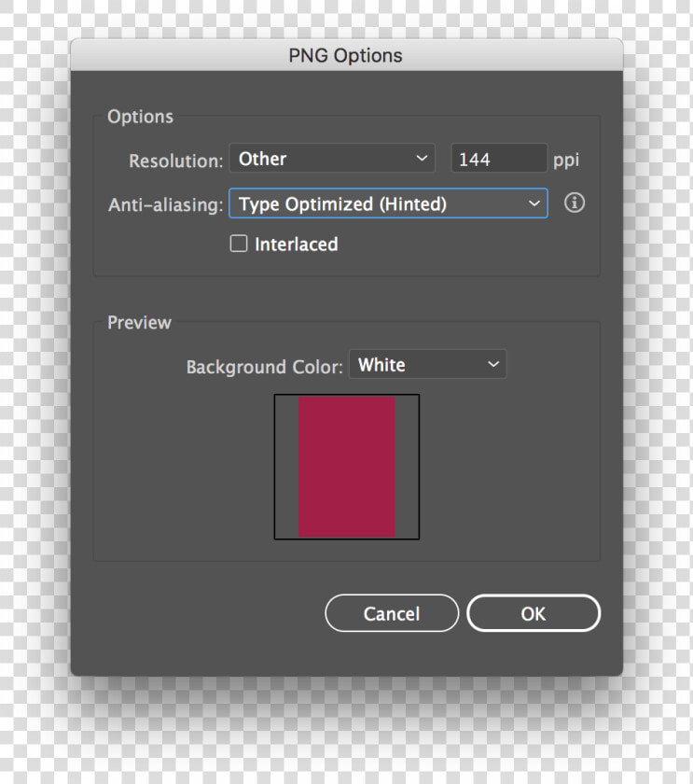This screenshot has width=693, height=784.
Task: Click the PNG Options title bar
Action: pos(346,55)
